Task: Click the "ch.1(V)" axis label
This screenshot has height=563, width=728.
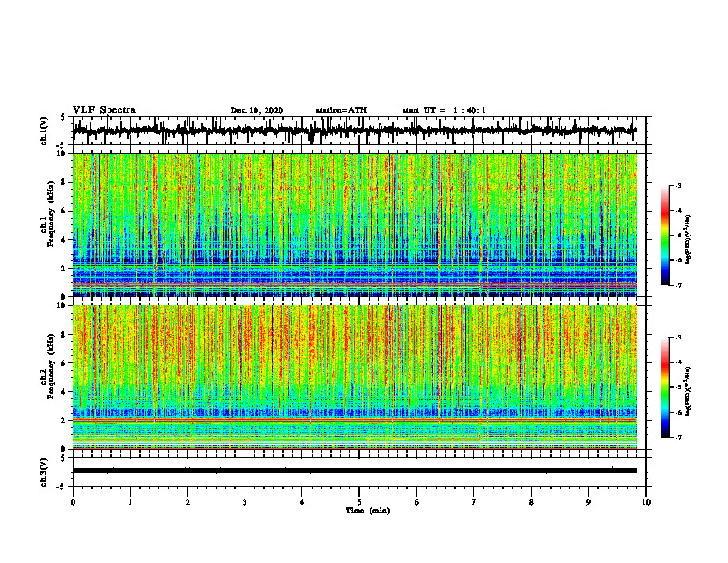Action: (44, 131)
